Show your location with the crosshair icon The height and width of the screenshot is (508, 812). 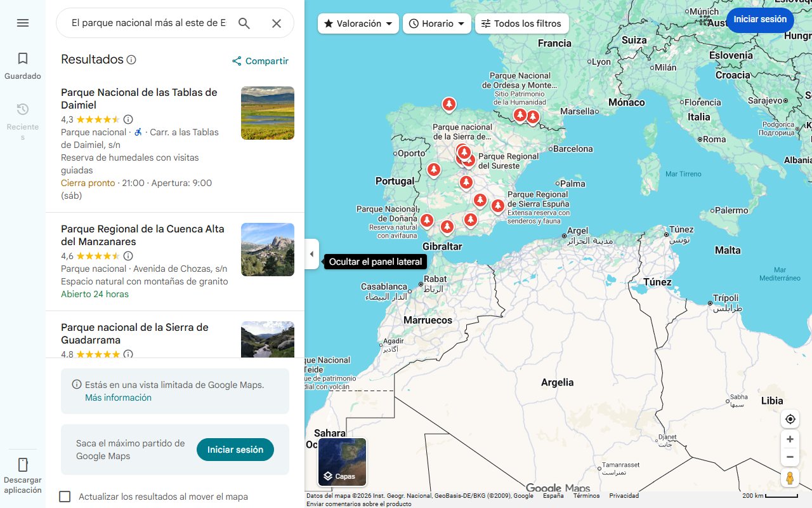[790, 419]
